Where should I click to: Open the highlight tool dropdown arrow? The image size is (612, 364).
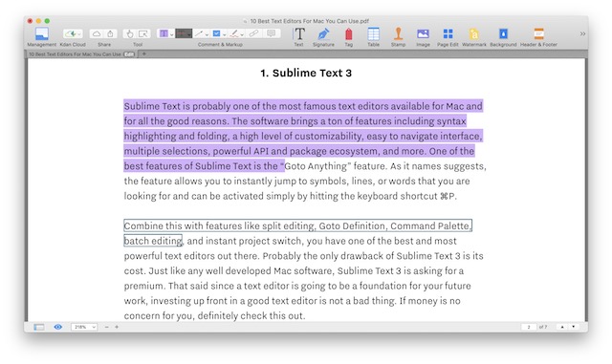pos(172,34)
